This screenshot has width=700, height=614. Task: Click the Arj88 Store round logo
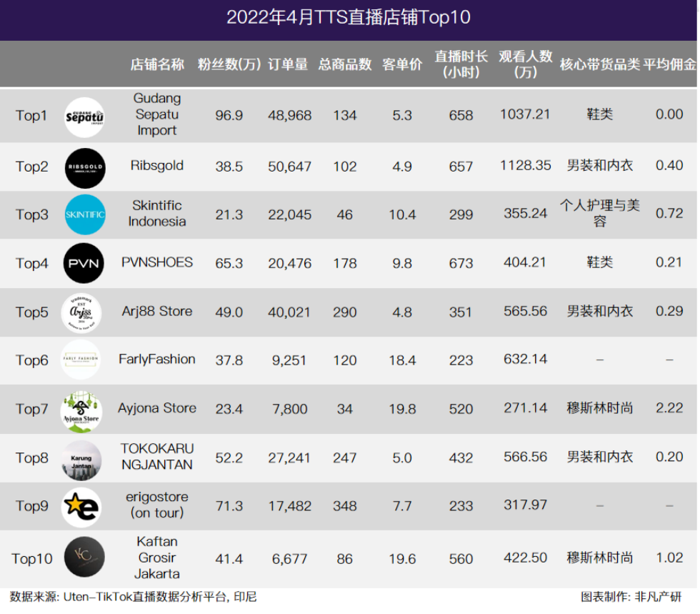(x=81, y=313)
